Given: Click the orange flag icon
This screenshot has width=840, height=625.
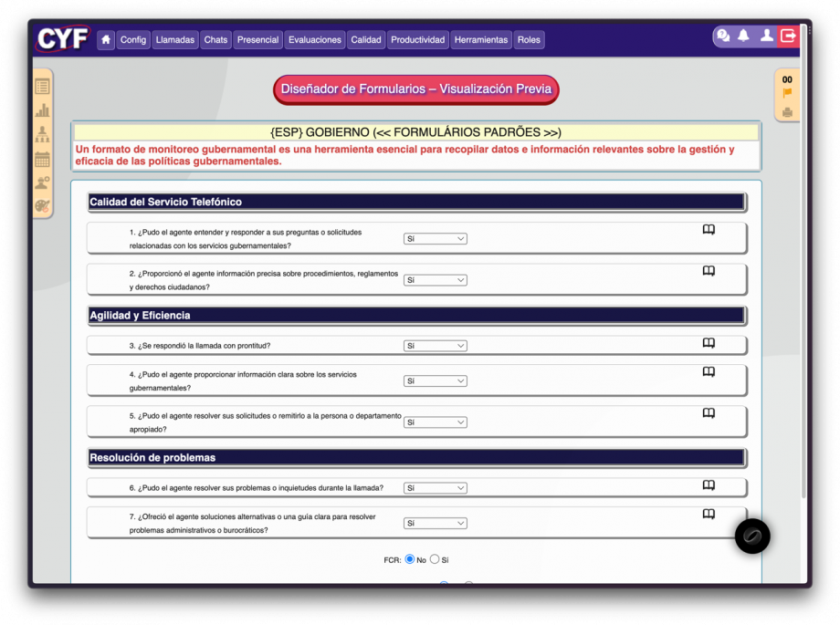Looking at the screenshot, I should [787, 94].
